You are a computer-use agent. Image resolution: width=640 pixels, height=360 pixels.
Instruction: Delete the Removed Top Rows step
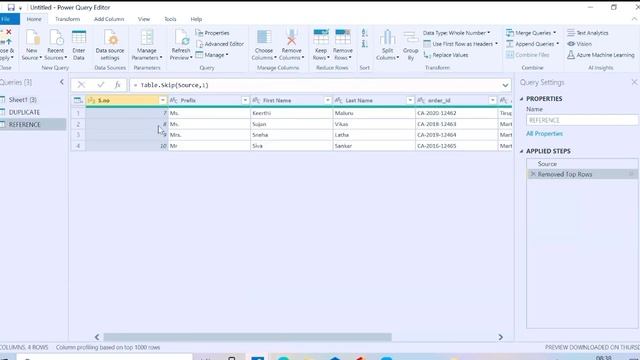coord(532,174)
